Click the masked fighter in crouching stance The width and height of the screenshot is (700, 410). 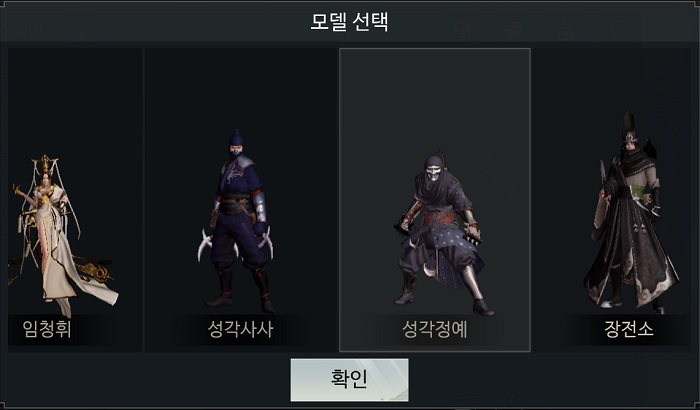(440, 233)
